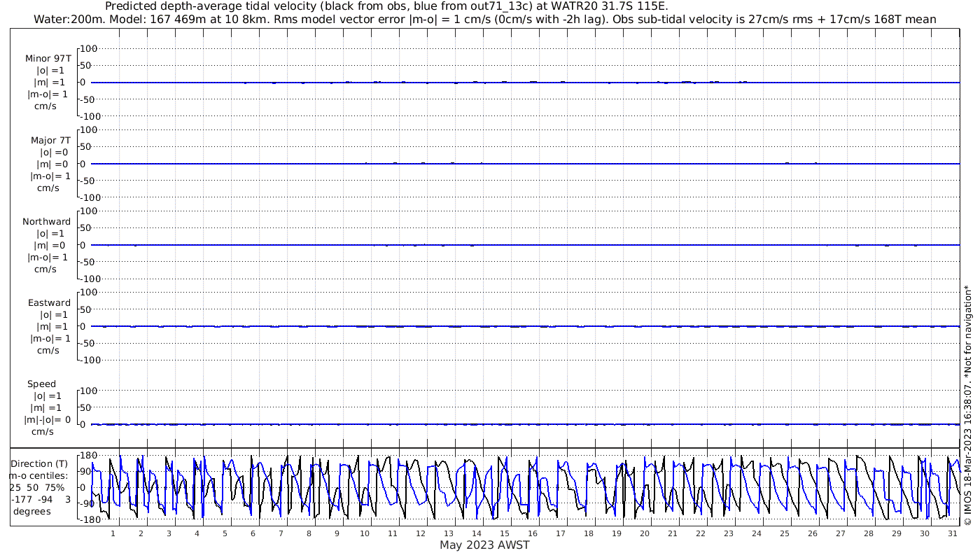
Task: Click the '25 50 75%' centile header
Action: (37, 487)
